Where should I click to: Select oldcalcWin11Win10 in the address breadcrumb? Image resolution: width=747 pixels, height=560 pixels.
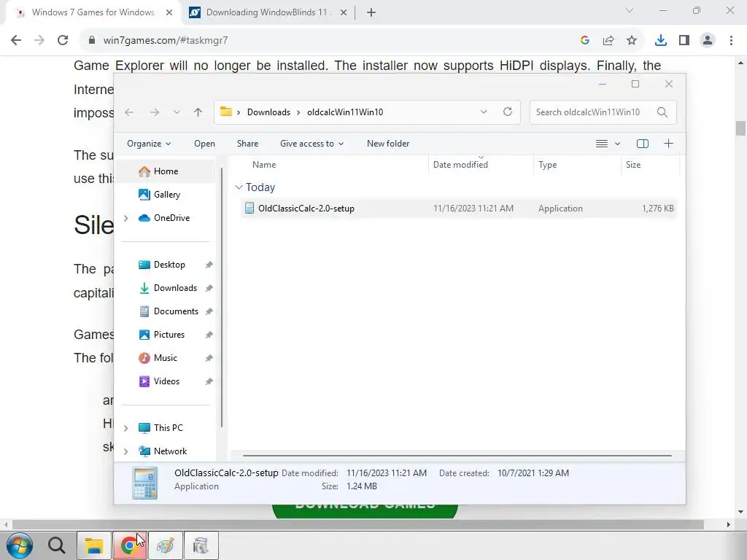tap(345, 112)
